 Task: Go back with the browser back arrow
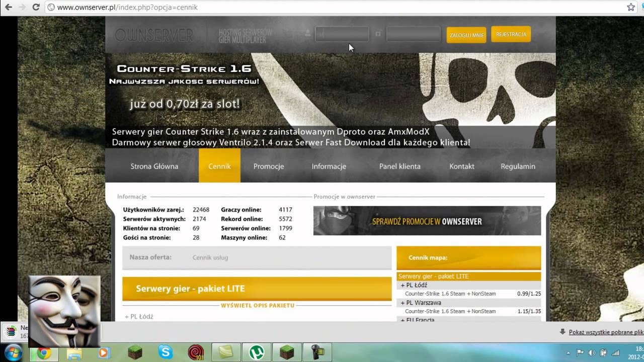click(8, 7)
